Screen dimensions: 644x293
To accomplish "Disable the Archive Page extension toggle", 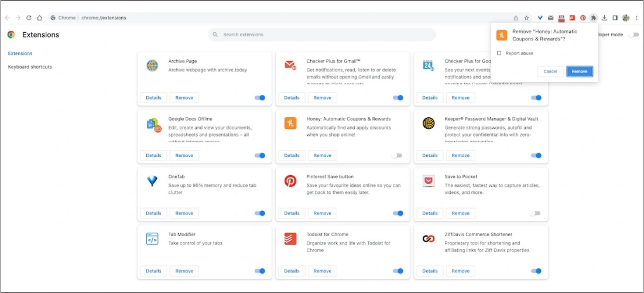I will [x=260, y=98].
